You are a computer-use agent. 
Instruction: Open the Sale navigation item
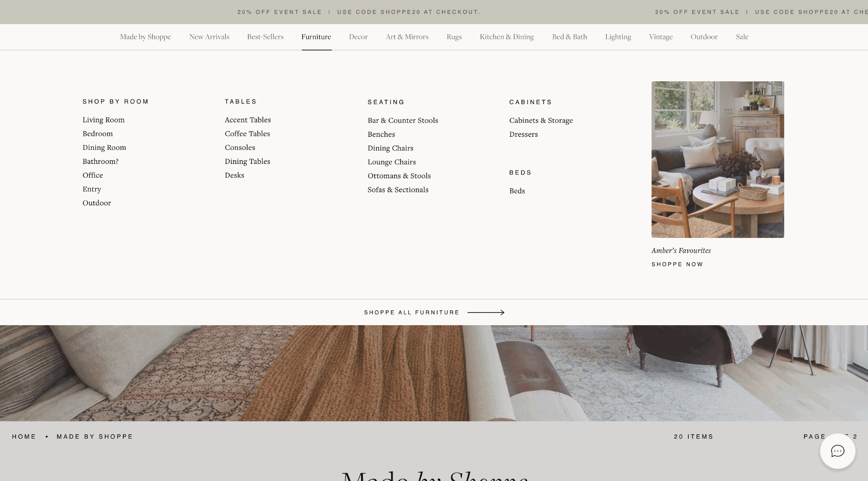[742, 37]
